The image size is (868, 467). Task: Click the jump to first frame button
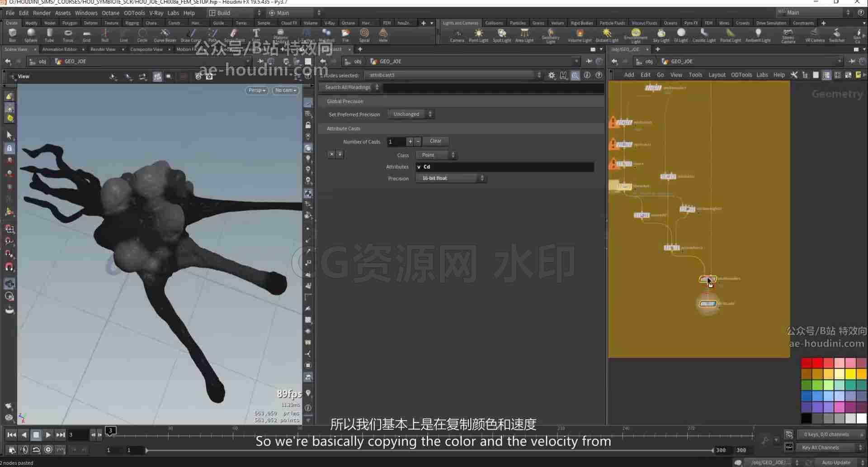(x=12, y=435)
